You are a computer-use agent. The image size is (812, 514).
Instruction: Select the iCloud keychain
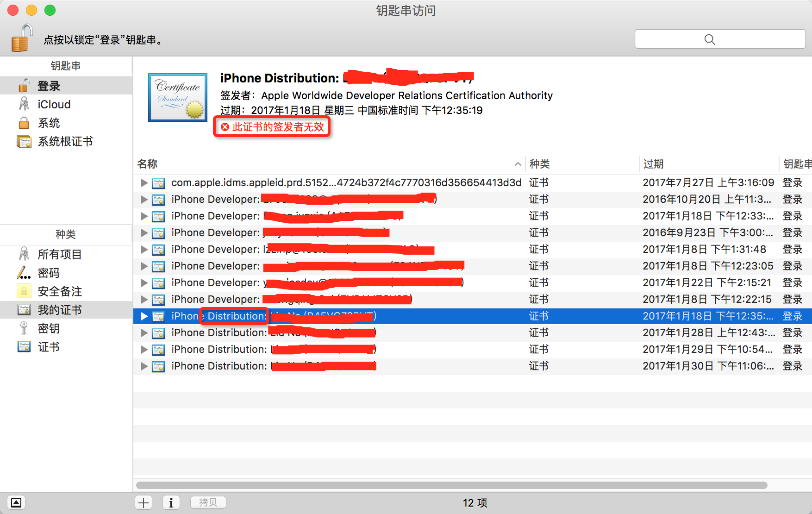click(66, 105)
